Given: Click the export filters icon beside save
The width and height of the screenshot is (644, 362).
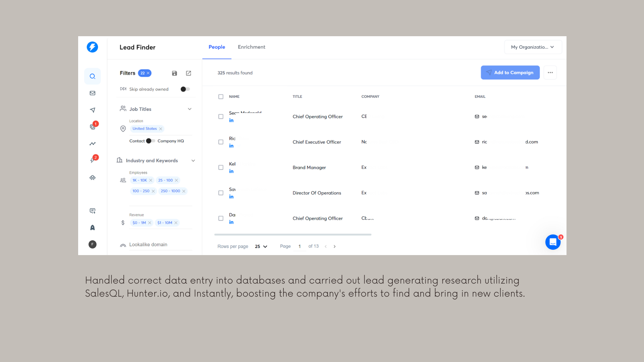Looking at the screenshot, I should [189, 73].
